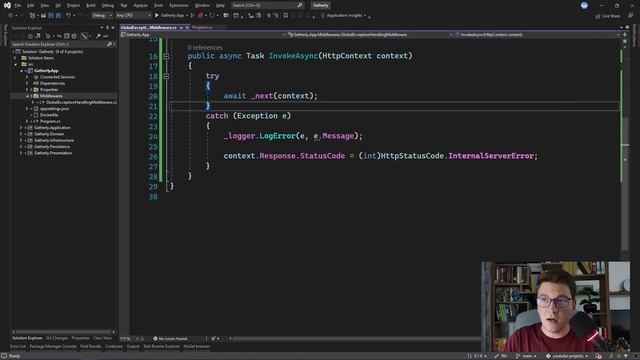
Task: Select the Dockerfile item
Action: (x=49, y=115)
